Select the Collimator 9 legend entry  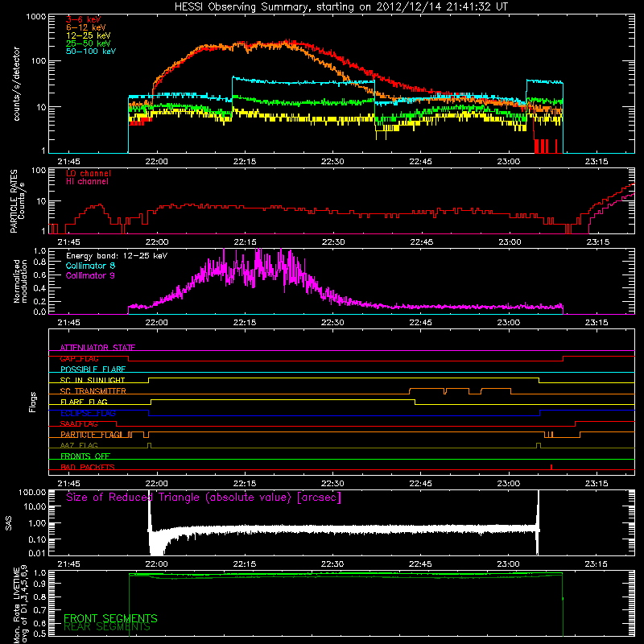coord(90,275)
